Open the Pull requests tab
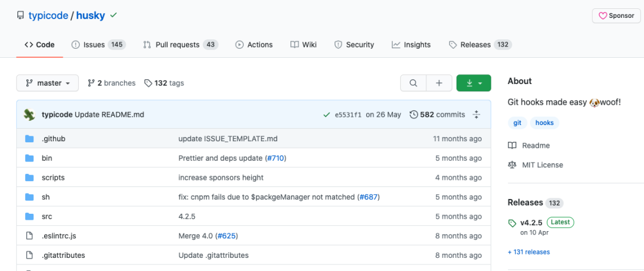 180,45
